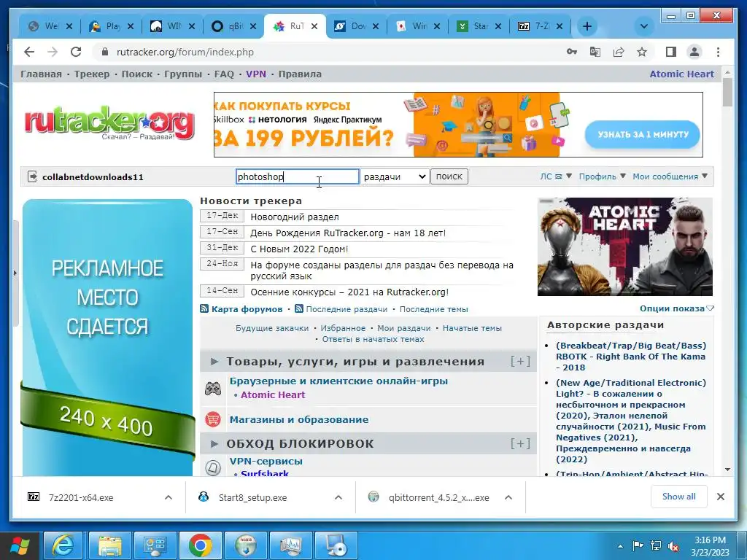Open File Explorer from taskbar
The width and height of the screenshot is (747, 560).
tap(109, 545)
